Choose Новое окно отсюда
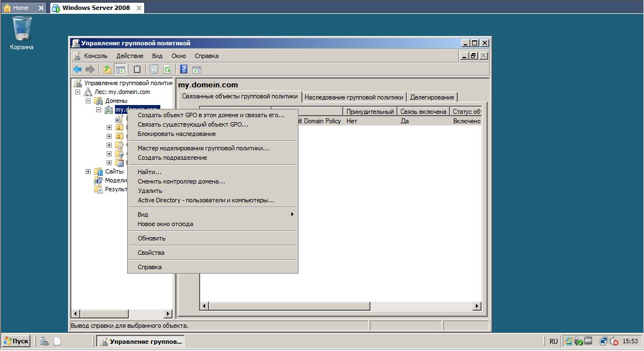Image resolution: width=644 pixels, height=351 pixels. pos(213,224)
